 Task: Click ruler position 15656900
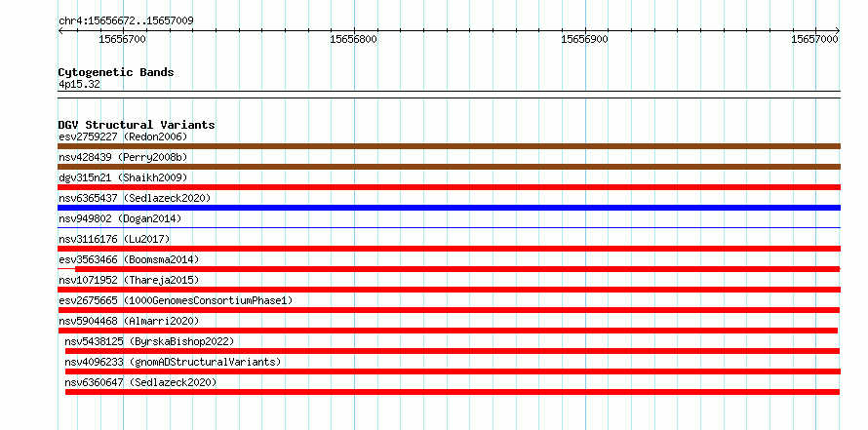[584, 39]
